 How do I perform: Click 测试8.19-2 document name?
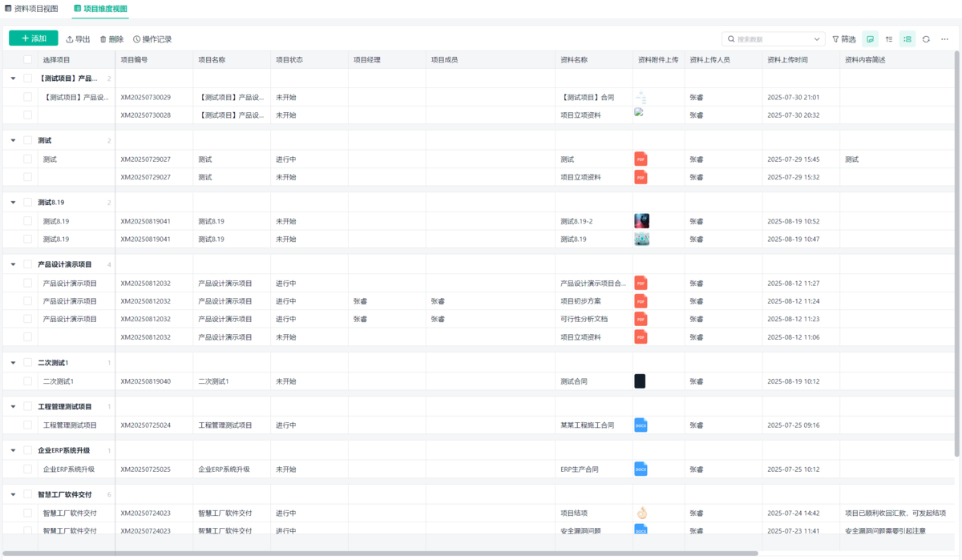[x=576, y=221]
